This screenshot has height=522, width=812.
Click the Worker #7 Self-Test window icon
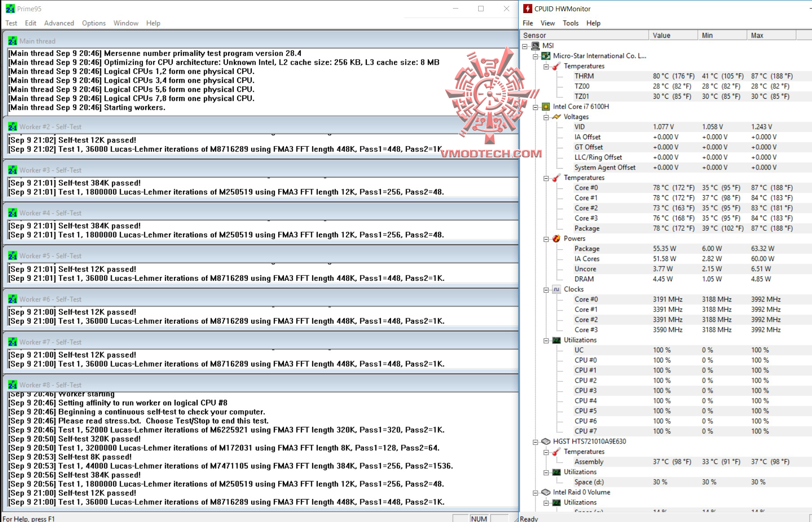13,342
